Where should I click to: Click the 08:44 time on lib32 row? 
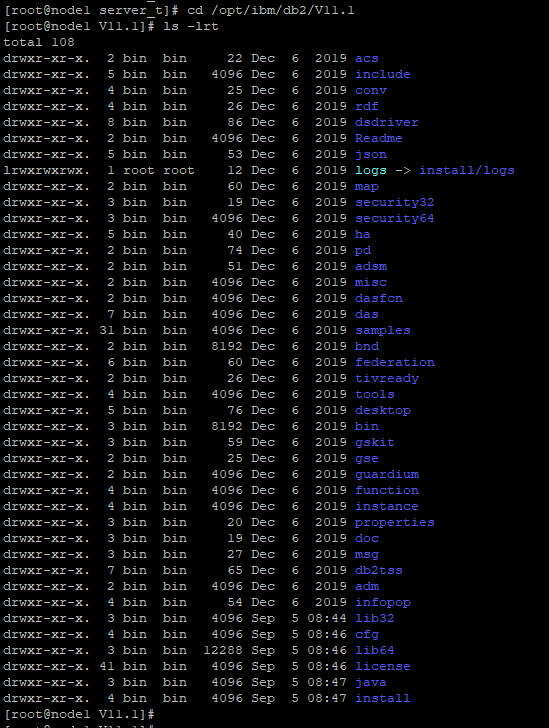(x=327, y=619)
